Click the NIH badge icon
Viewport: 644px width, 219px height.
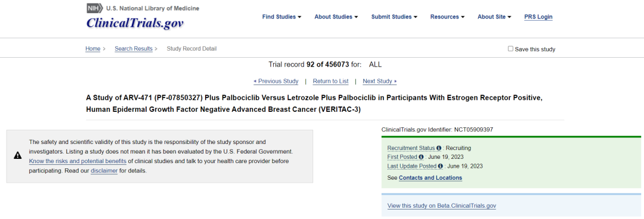tap(95, 8)
